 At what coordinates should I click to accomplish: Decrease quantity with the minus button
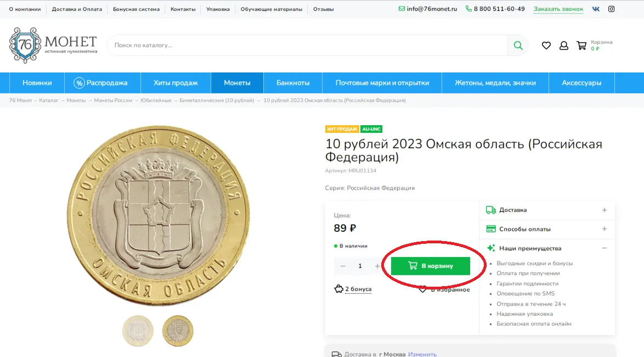click(342, 266)
